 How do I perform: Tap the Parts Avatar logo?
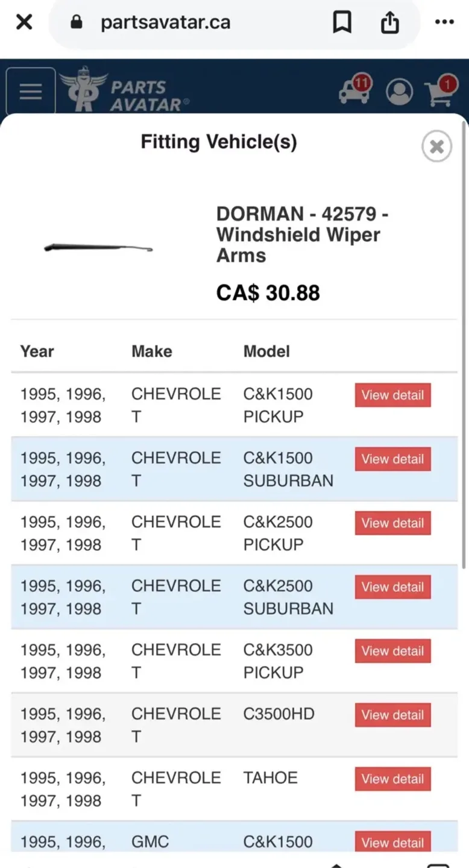tap(124, 90)
